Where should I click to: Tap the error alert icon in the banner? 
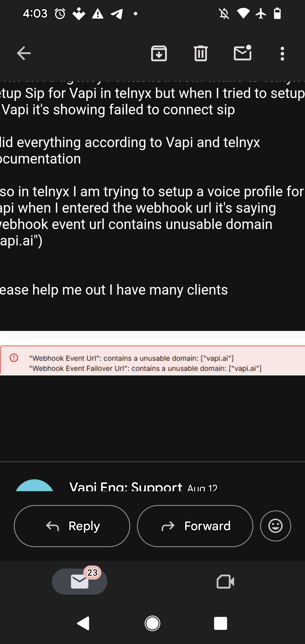click(x=13, y=358)
